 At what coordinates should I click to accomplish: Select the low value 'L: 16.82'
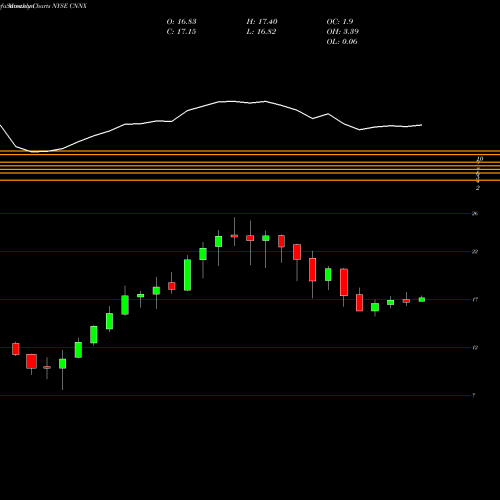pyautogui.click(x=261, y=32)
